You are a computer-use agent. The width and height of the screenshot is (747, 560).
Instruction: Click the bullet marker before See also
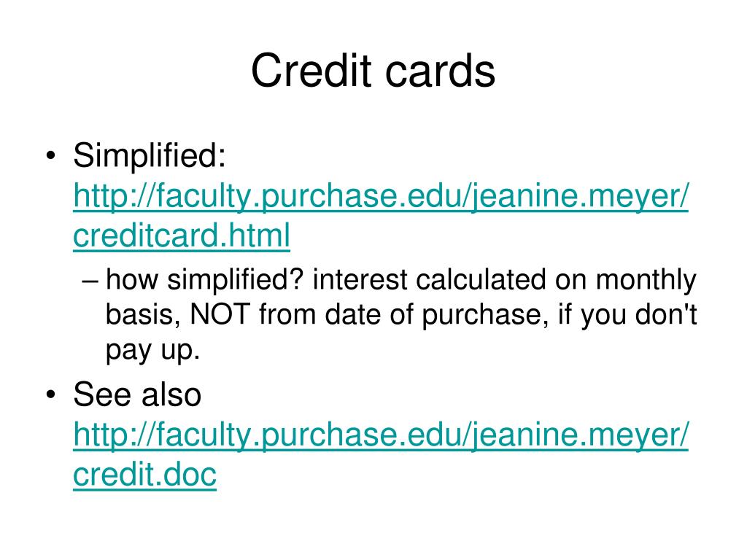51,394
